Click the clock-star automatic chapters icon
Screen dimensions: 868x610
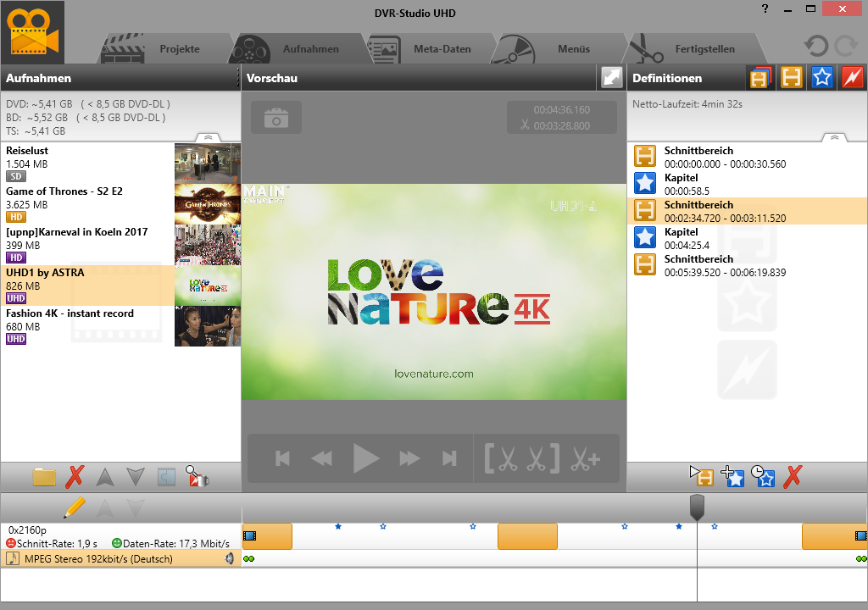point(762,476)
